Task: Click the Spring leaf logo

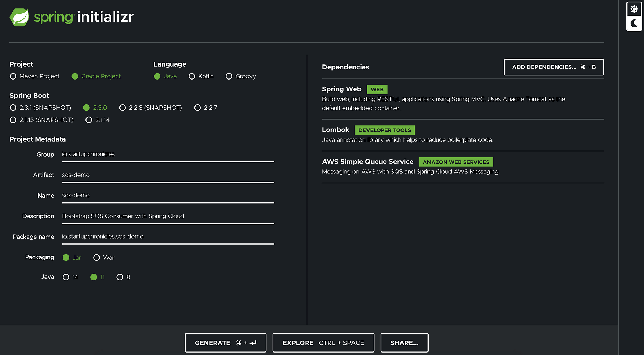Action: click(19, 17)
